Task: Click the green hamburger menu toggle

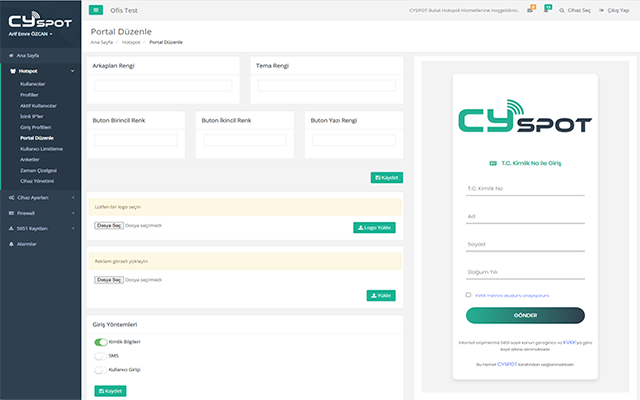Action: click(x=96, y=9)
